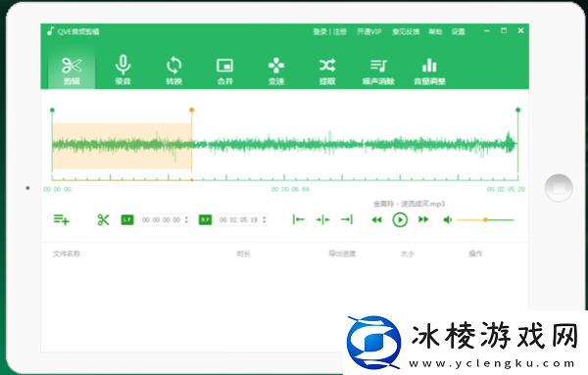Jump to selection end arrow icon
Viewport: 588px width, 375px height.
click(347, 219)
